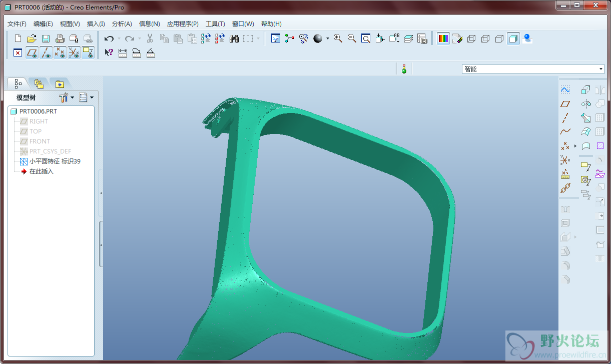Click the angle measure icon
This screenshot has width=611, height=364.
pyautogui.click(x=151, y=52)
